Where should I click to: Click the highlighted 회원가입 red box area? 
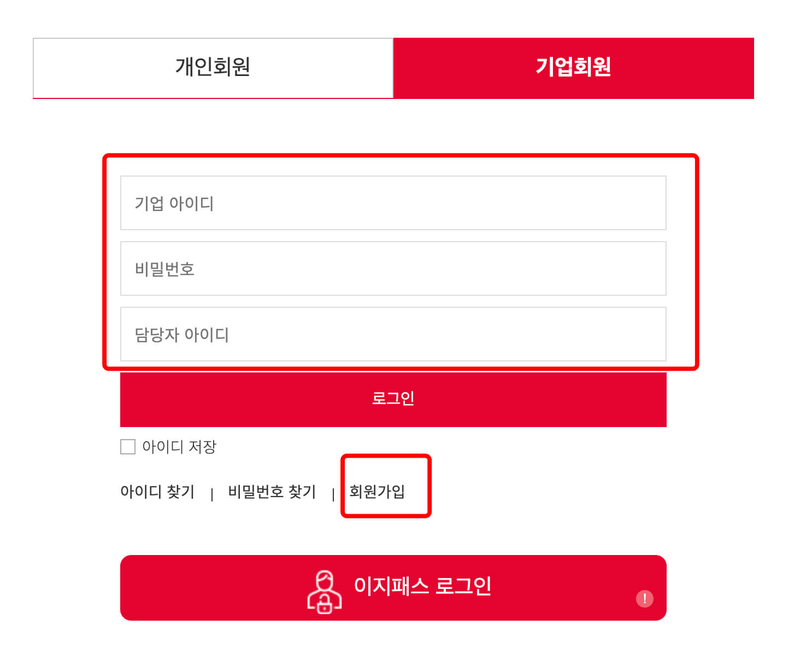point(386,486)
